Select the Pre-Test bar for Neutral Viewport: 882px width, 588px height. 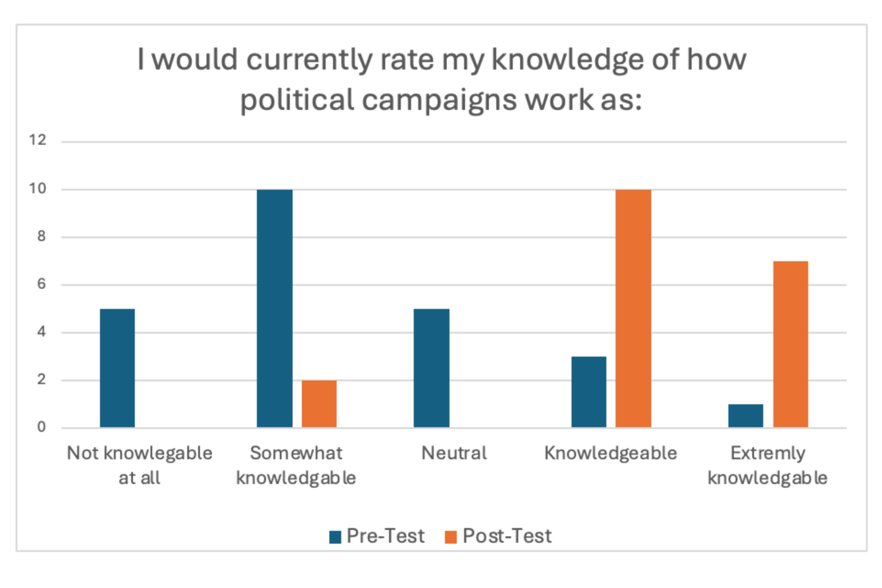(432, 368)
